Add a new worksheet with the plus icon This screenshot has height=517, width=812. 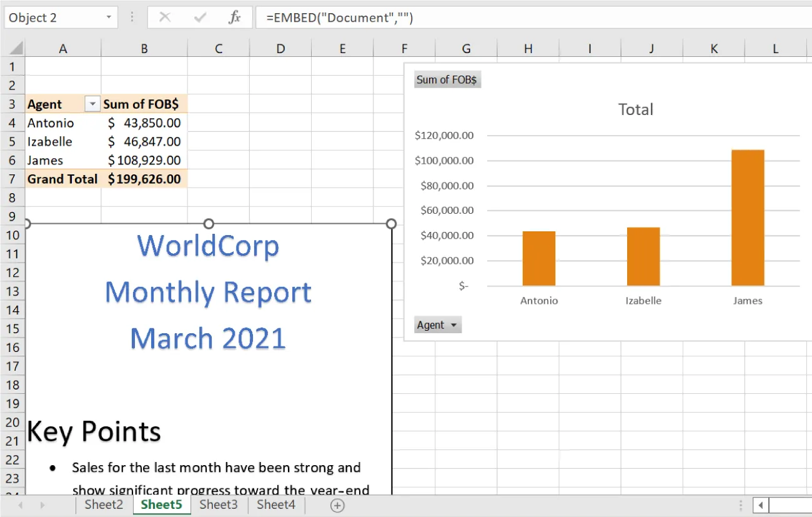337,505
